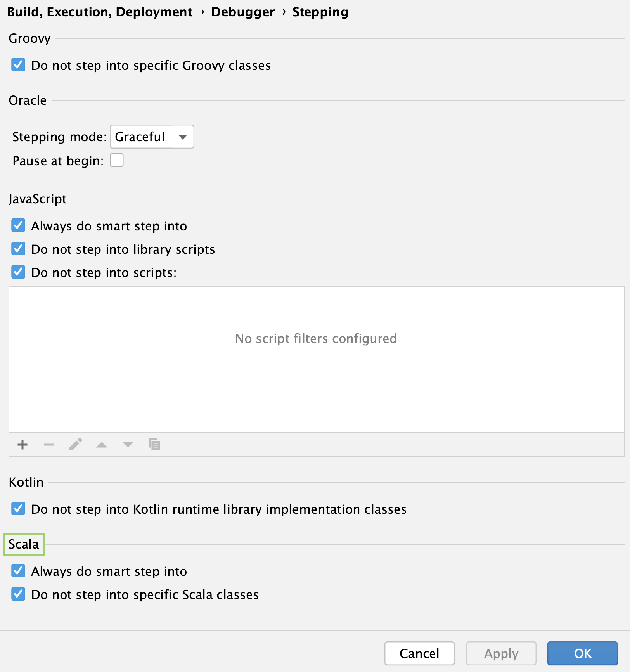Toggle JavaScript Always do smart step into

tap(18, 225)
